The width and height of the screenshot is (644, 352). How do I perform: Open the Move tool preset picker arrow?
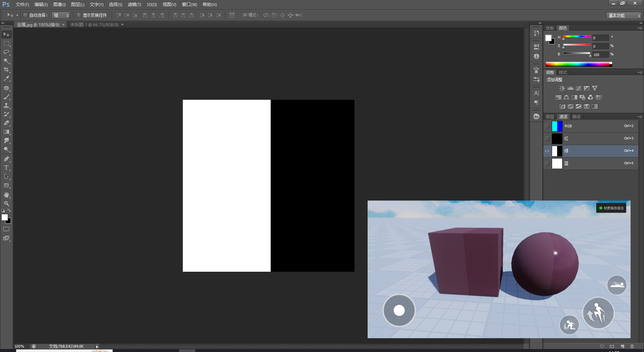[x=17, y=15]
